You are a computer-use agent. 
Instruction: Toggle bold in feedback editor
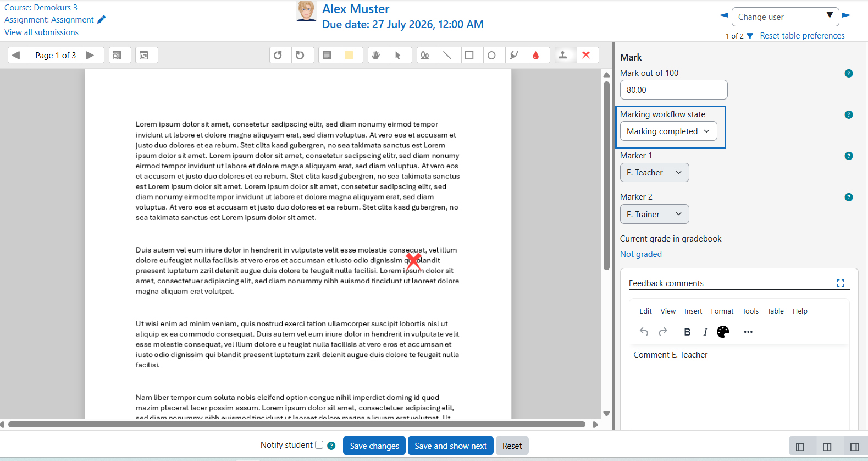coord(687,332)
